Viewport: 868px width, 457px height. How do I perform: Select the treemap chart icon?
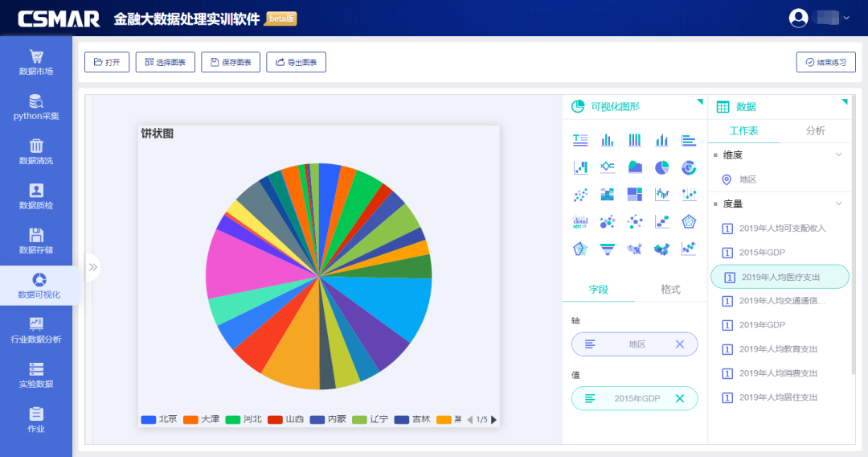tap(634, 194)
